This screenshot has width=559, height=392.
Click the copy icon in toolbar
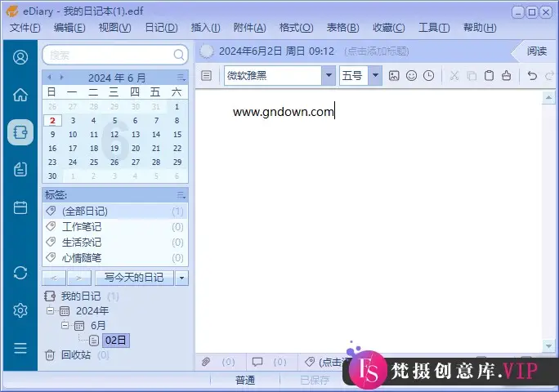472,76
